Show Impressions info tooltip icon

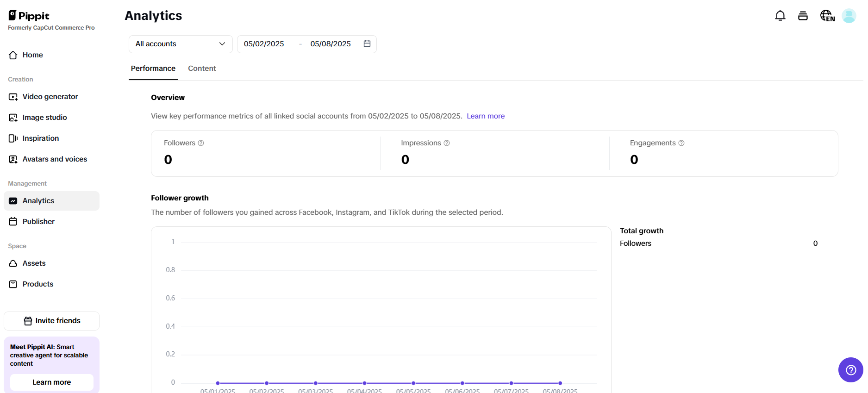[x=447, y=143]
